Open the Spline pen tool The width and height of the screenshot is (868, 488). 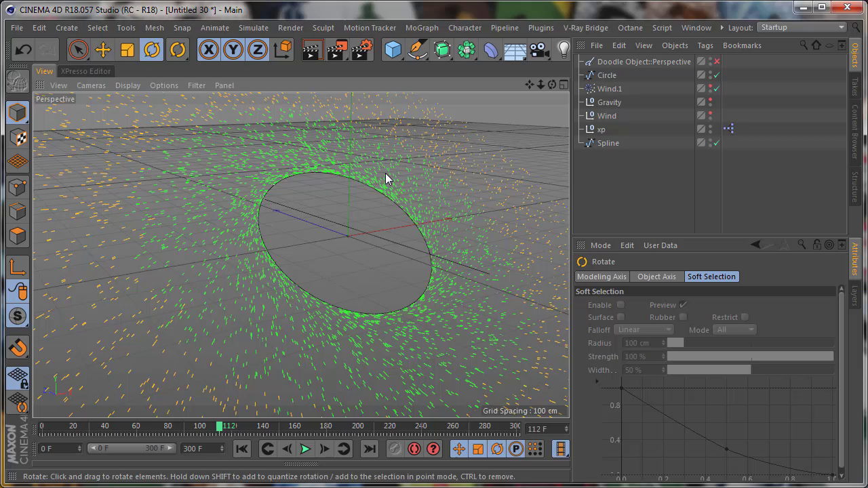click(x=418, y=49)
